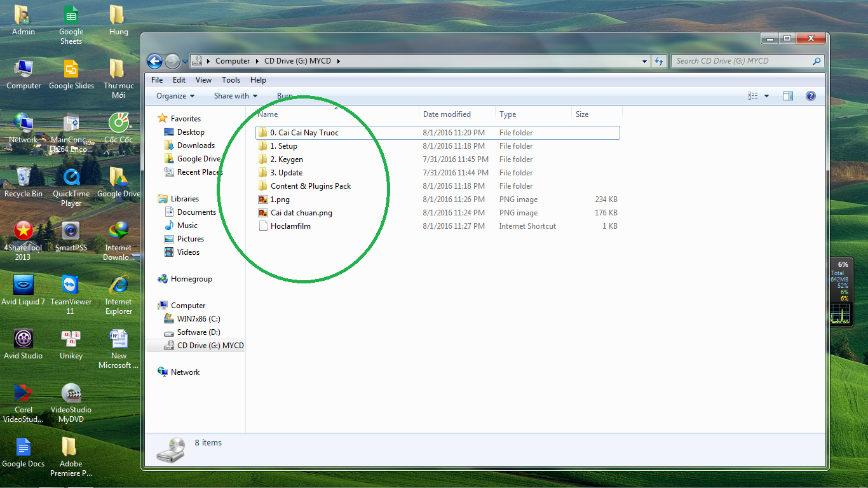Toggle the preview pane button
868x488 pixels.
(787, 96)
